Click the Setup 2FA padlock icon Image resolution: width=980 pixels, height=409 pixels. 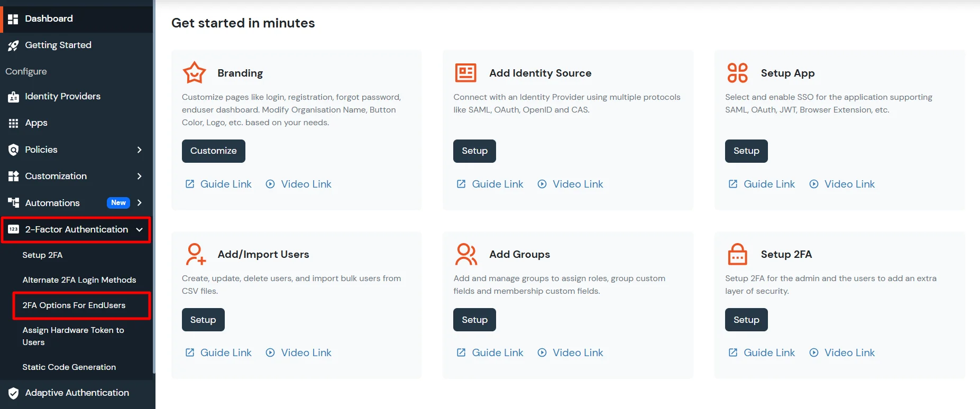(737, 254)
